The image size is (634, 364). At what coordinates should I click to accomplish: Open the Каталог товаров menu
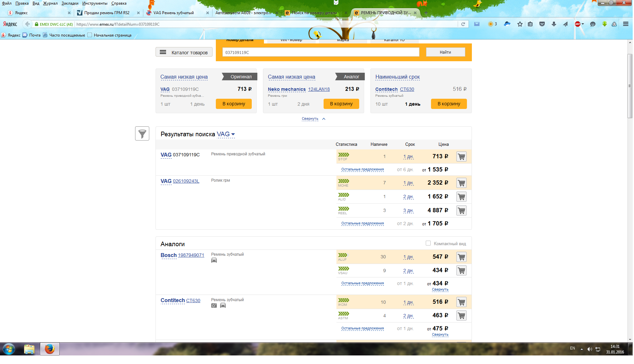pyautogui.click(x=184, y=52)
